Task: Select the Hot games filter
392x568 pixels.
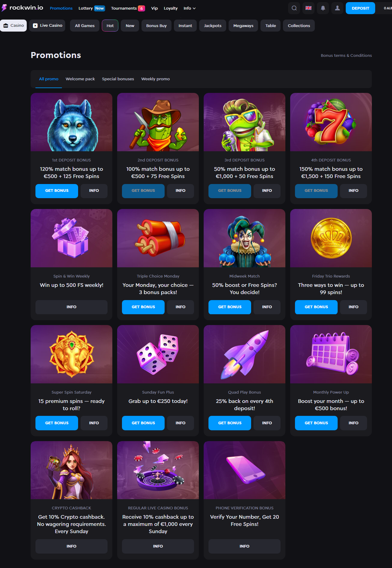Action: pyautogui.click(x=110, y=26)
